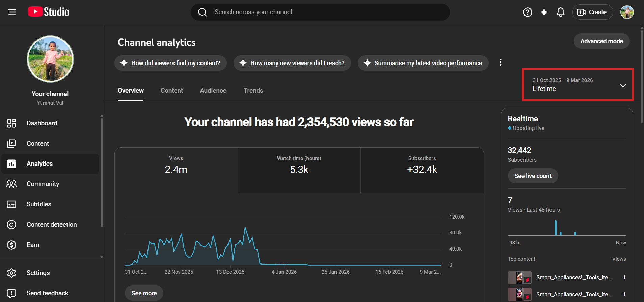This screenshot has width=644, height=302.
Task: Open the Help question mark icon
Action: tap(527, 12)
